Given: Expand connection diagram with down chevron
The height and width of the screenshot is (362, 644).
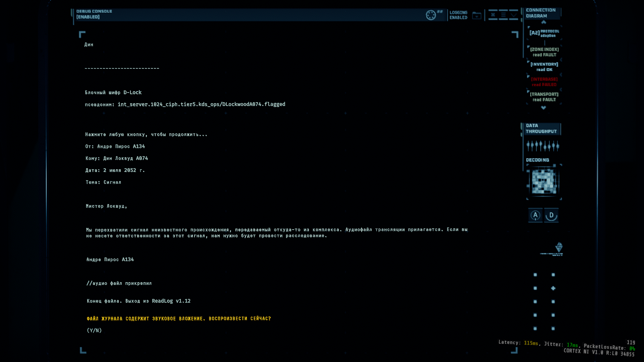Looking at the screenshot, I should tap(543, 108).
